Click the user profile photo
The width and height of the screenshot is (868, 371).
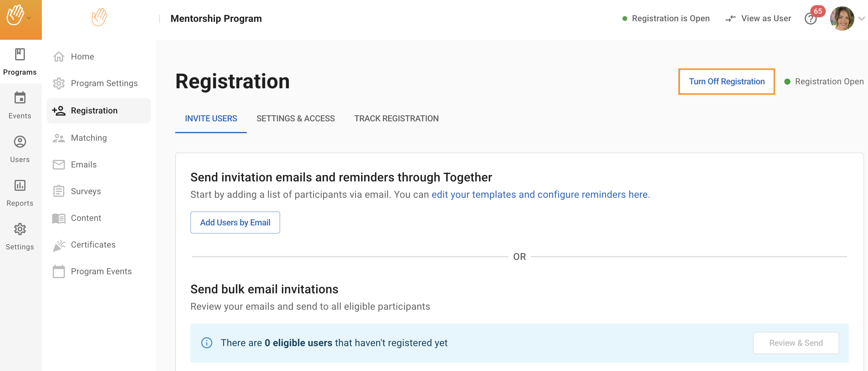tap(842, 19)
